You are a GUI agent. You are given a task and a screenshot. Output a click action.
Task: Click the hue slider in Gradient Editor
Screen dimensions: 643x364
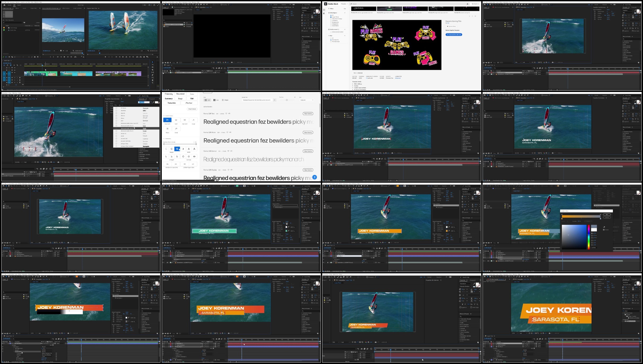(589, 237)
